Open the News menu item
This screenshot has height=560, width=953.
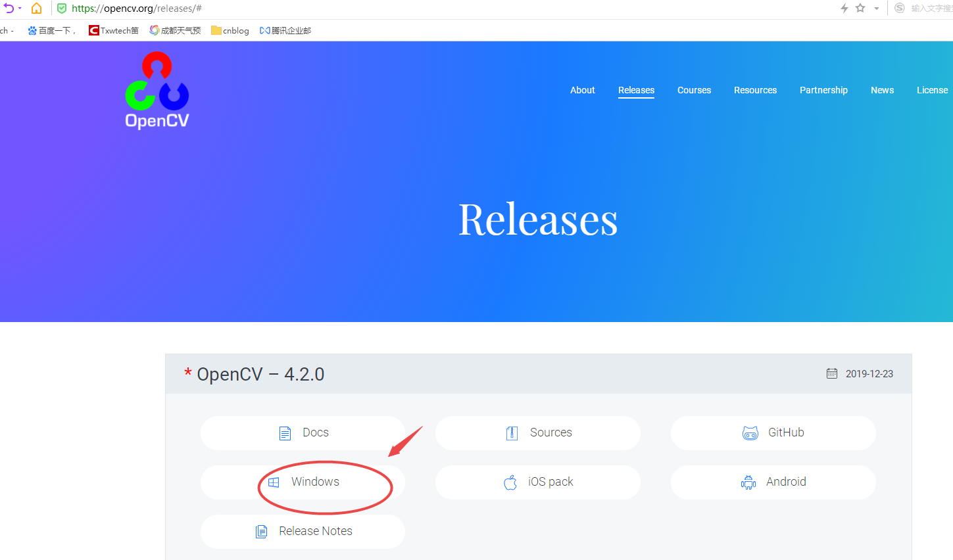point(882,90)
